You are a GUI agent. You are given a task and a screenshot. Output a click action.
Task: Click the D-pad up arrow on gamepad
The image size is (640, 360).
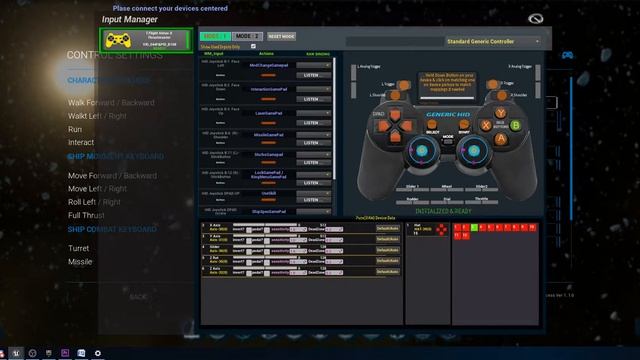(x=395, y=114)
